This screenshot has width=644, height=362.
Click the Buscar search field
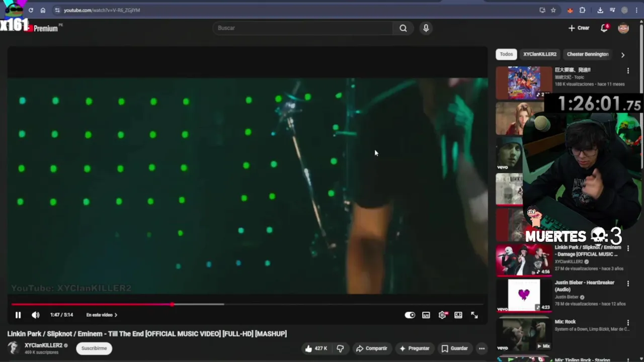coord(303,28)
